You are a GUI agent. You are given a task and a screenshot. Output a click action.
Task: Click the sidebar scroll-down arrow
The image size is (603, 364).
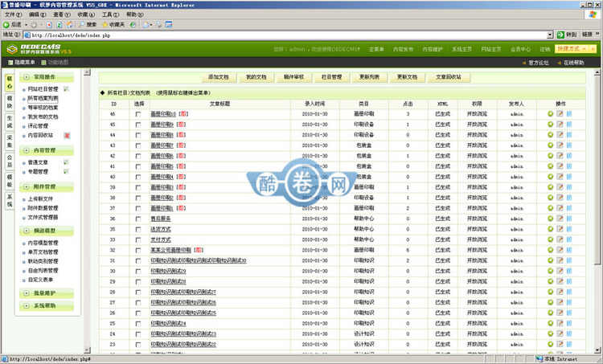tap(88, 350)
